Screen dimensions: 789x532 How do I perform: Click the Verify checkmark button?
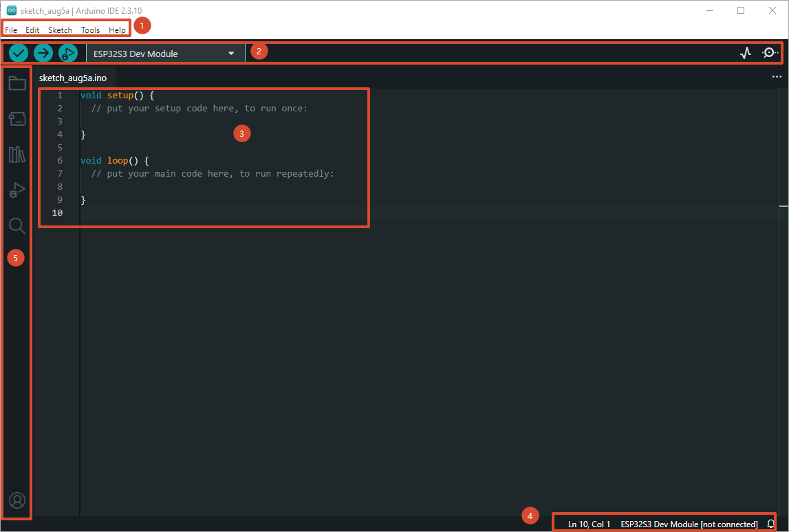pos(19,53)
